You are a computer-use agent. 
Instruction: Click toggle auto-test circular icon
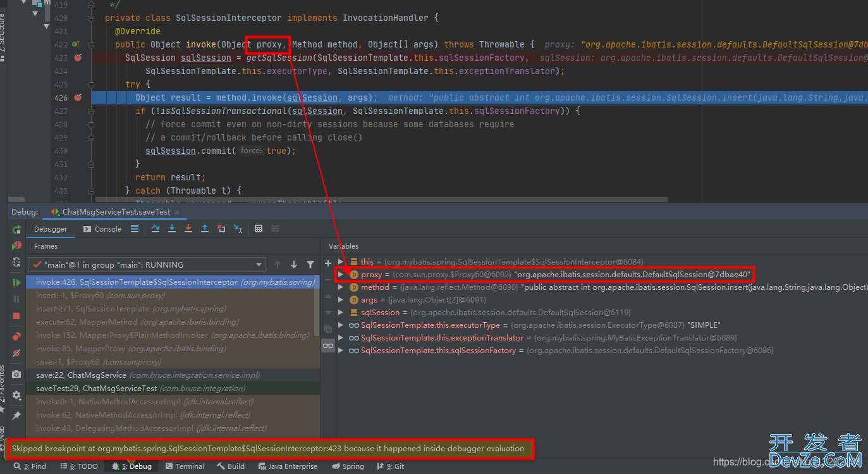tap(16, 262)
